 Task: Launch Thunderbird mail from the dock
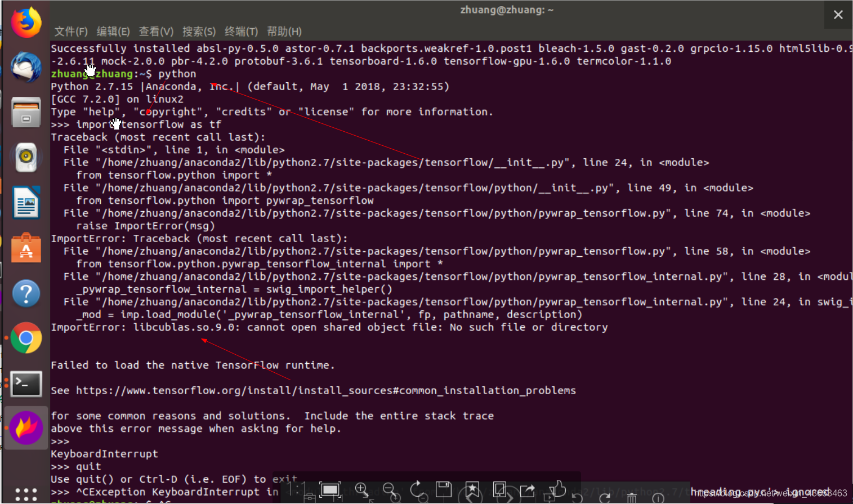26,66
